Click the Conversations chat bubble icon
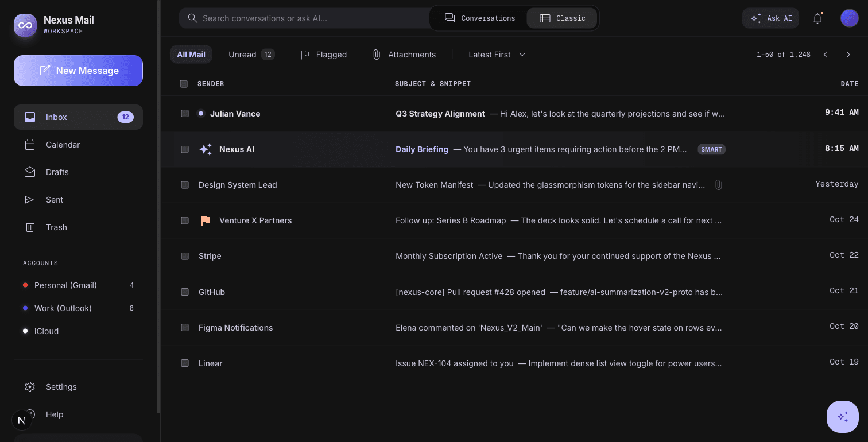 [x=450, y=18]
